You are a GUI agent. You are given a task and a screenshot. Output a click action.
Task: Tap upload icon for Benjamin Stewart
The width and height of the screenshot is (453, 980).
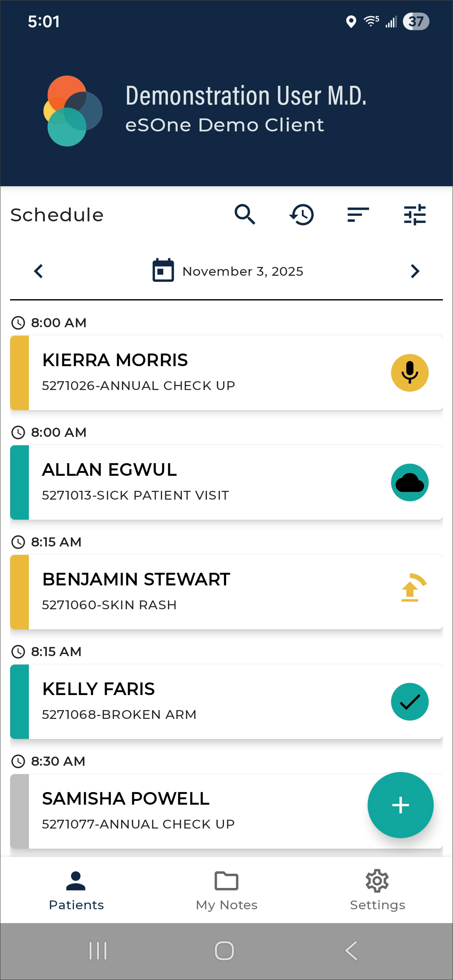(412, 588)
